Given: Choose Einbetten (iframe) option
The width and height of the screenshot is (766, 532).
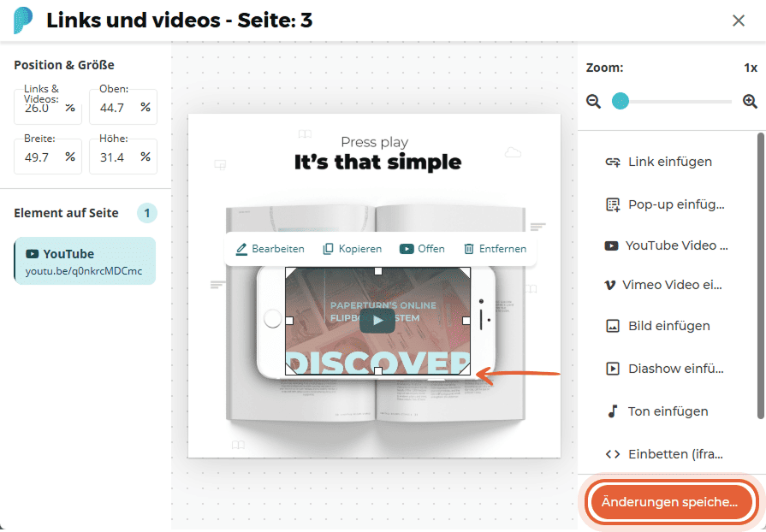Looking at the screenshot, I should [665, 454].
